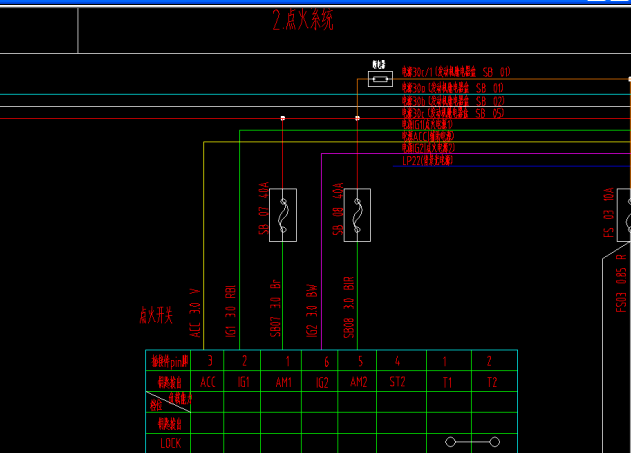Image resolution: width=631 pixels, height=453 pixels.
Task: Select the "电源ACC" power line label
Action: 428,136
